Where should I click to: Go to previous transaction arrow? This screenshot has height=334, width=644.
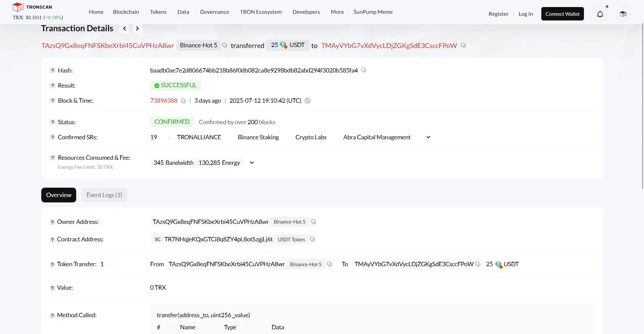(x=125, y=29)
